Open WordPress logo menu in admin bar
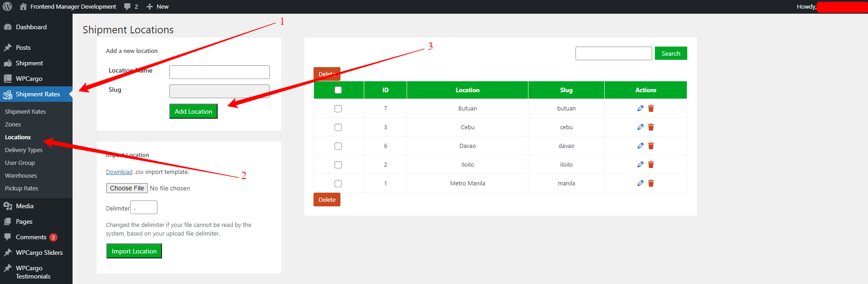Image resolution: width=868 pixels, height=284 pixels. 7,6
